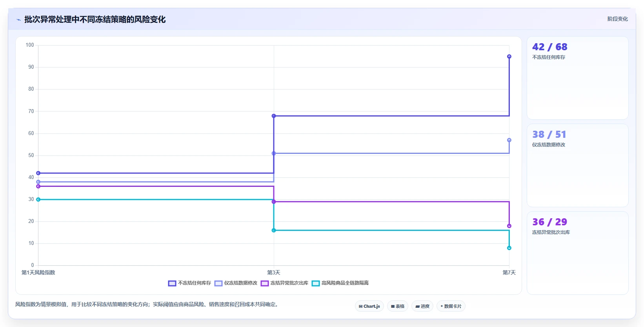Click the day-7 point at 57 on light blue line
This screenshot has height=327, width=644.
[509, 140]
